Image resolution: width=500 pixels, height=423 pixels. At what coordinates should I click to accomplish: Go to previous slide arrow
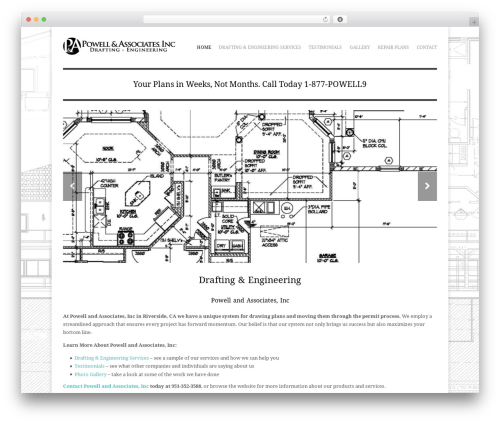tap(72, 186)
